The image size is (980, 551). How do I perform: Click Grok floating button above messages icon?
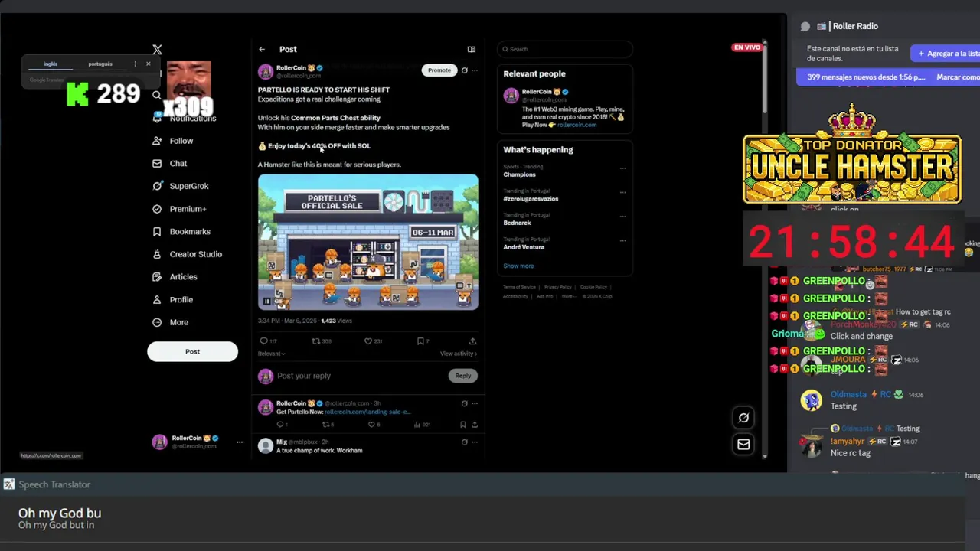(x=743, y=418)
